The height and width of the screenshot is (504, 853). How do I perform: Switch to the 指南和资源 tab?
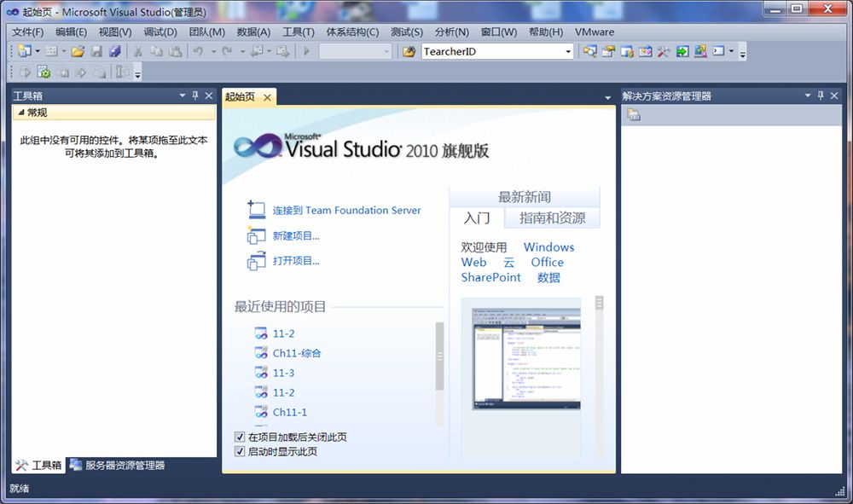point(552,218)
